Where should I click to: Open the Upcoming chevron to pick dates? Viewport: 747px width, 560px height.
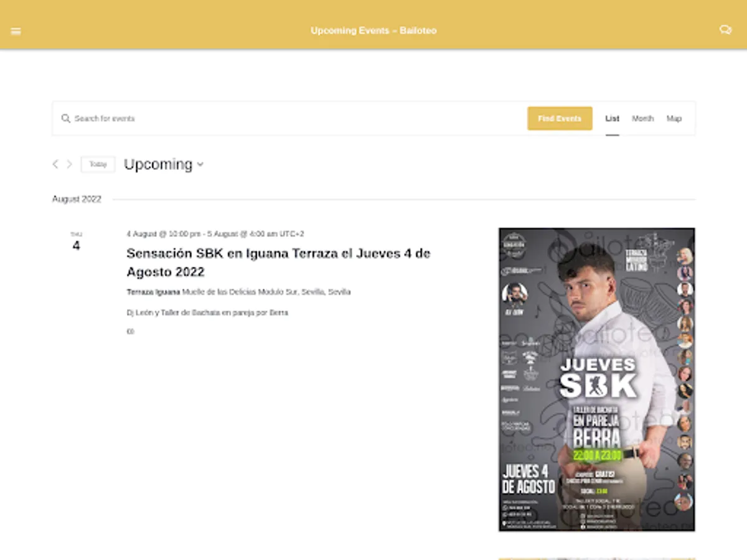coord(200,165)
